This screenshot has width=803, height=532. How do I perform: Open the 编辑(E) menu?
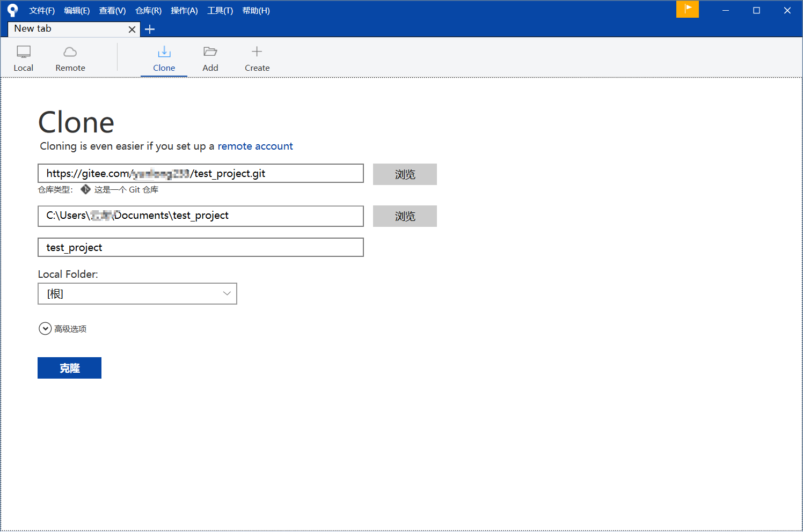tap(77, 11)
